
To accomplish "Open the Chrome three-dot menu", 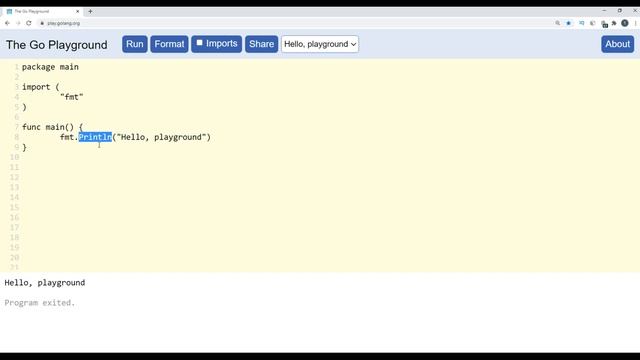I will (x=636, y=23).
